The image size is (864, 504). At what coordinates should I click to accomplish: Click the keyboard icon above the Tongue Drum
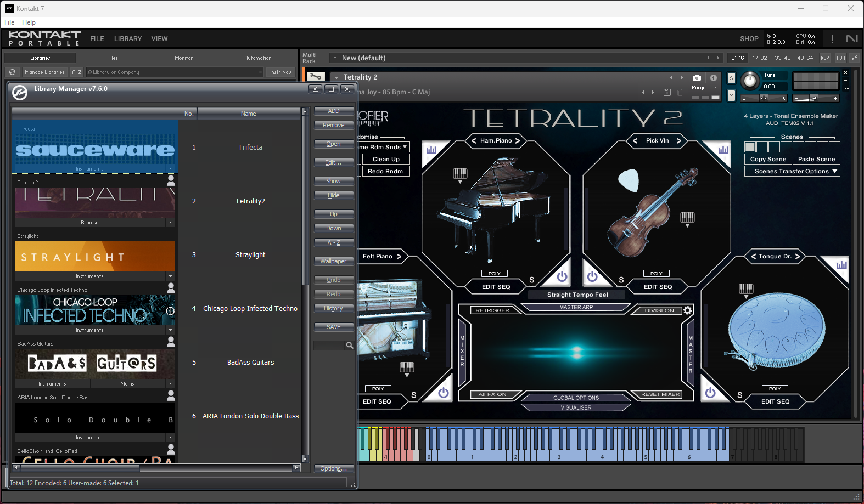pos(746,288)
